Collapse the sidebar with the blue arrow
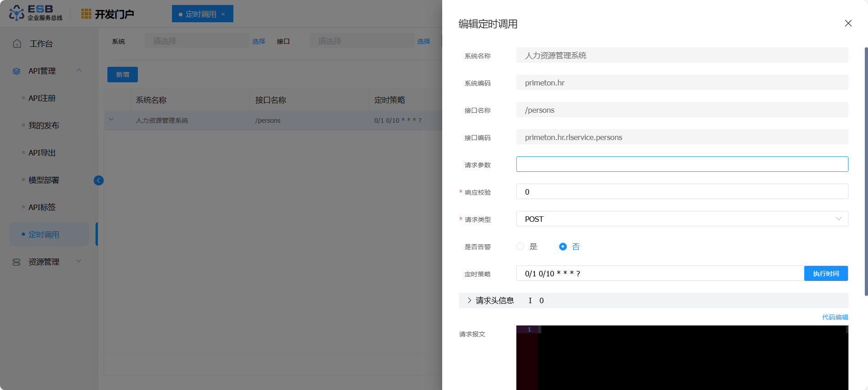This screenshot has width=868, height=390. tap(99, 180)
